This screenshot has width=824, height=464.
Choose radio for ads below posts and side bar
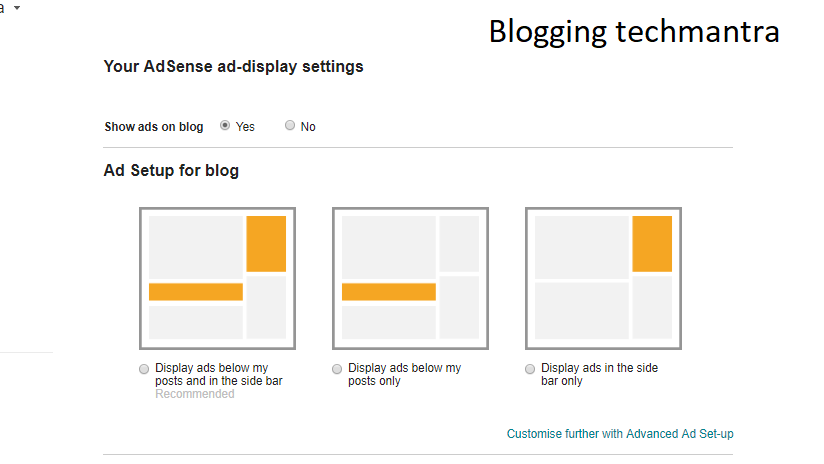(145, 369)
